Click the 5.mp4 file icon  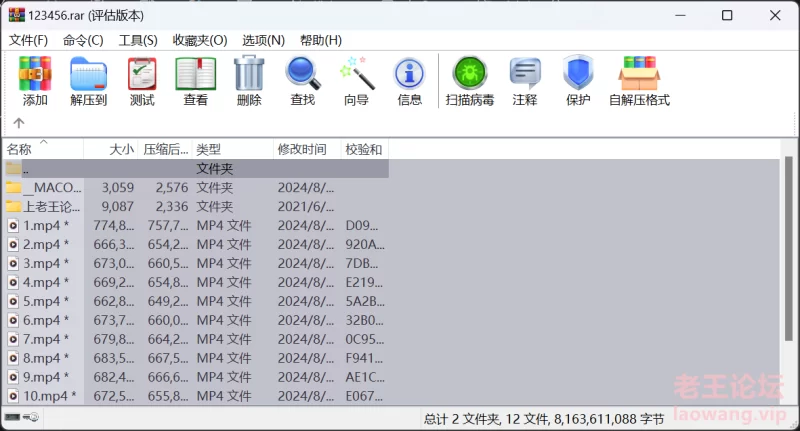click(x=14, y=301)
